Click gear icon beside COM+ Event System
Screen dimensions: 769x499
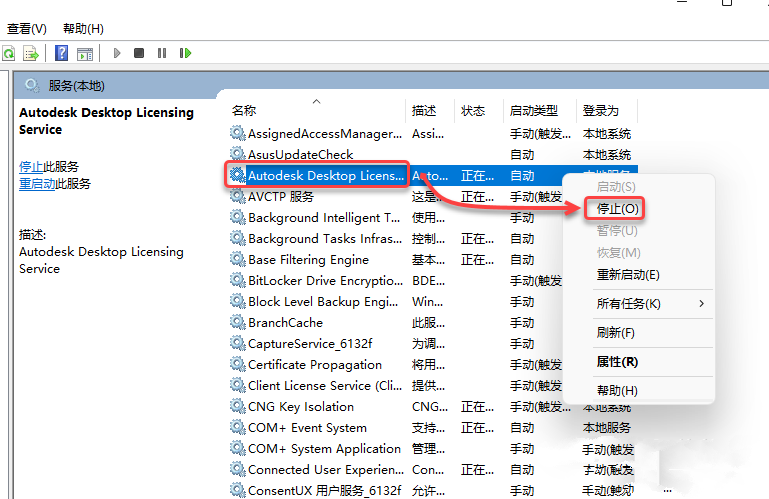(x=238, y=427)
